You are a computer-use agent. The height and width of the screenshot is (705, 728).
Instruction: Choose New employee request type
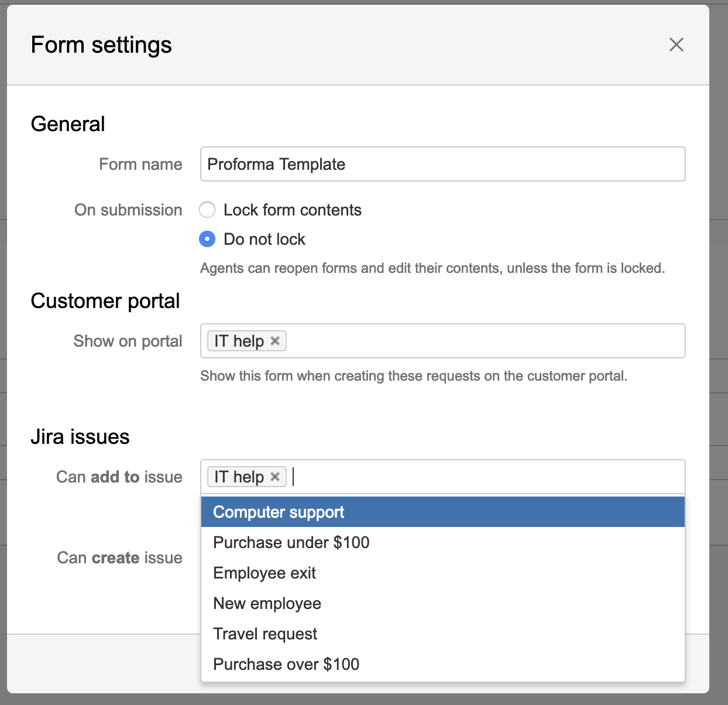pos(267,603)
